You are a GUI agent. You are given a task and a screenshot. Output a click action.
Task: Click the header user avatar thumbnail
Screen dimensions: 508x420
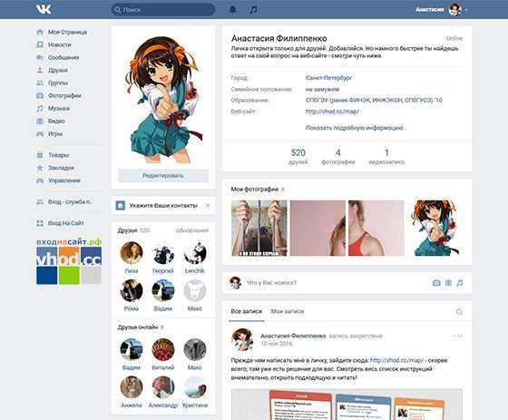(454, 10)
